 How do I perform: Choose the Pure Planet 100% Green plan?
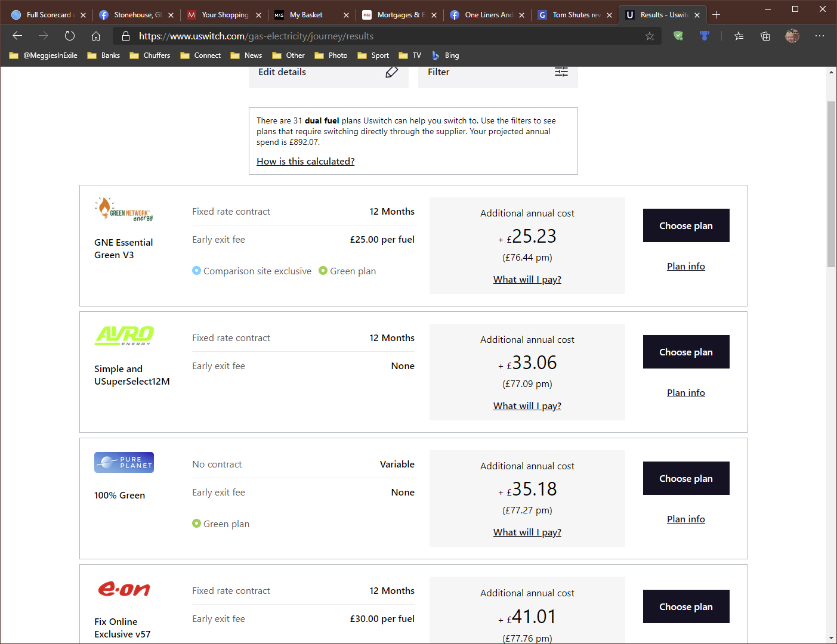686,478
